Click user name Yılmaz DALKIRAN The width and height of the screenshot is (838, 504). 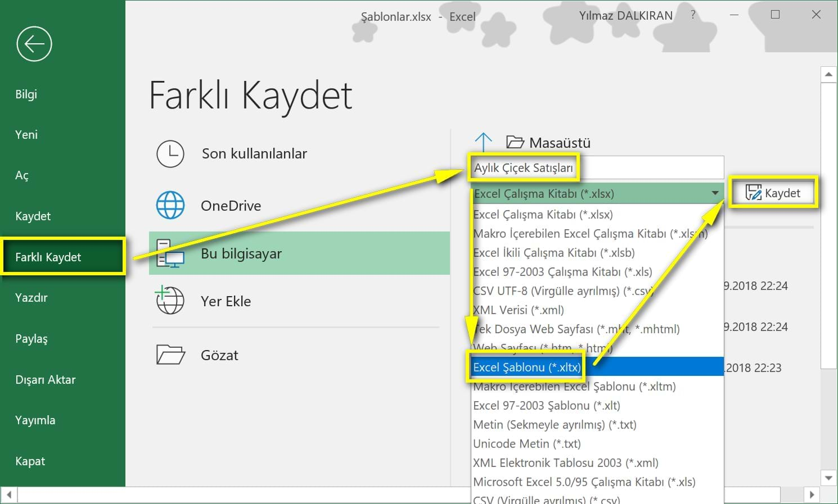tap(626, 16)
